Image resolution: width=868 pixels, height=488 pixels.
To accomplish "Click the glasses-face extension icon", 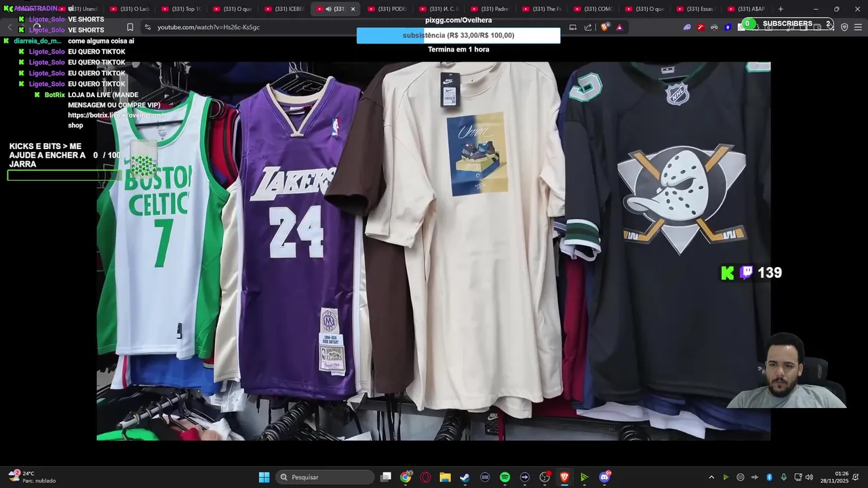I will (714, 27).
